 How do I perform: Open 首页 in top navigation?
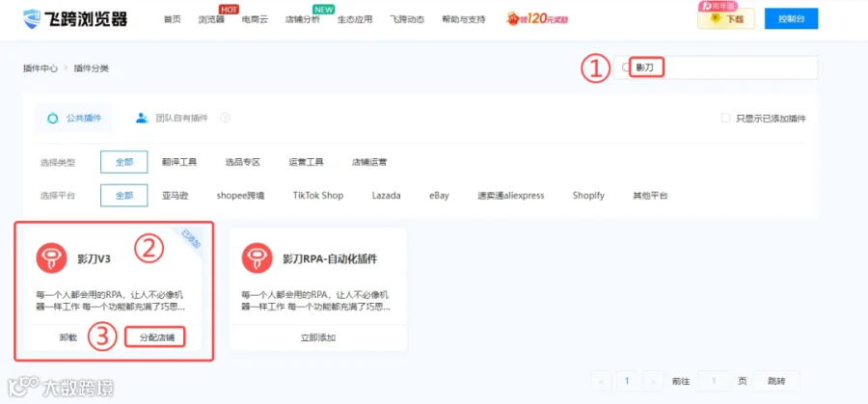173,19
